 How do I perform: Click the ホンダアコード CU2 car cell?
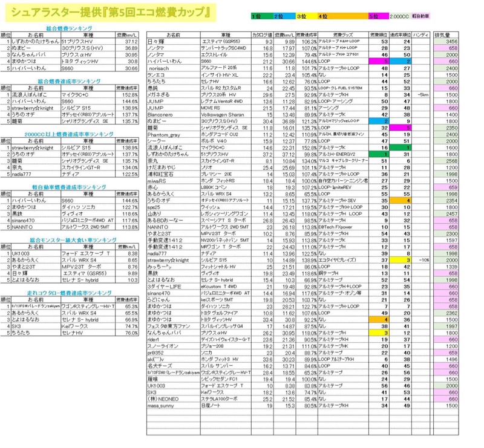226,135
